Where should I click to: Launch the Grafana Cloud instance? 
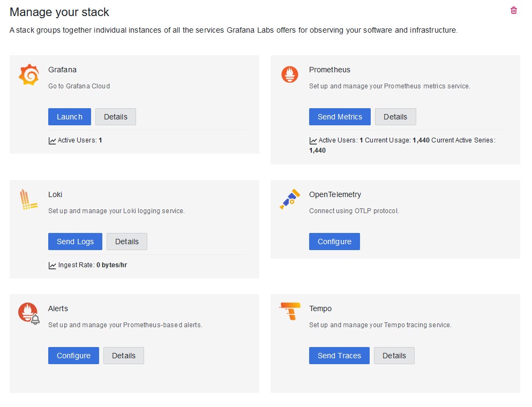pyautogui.click(x=69, y=117)
